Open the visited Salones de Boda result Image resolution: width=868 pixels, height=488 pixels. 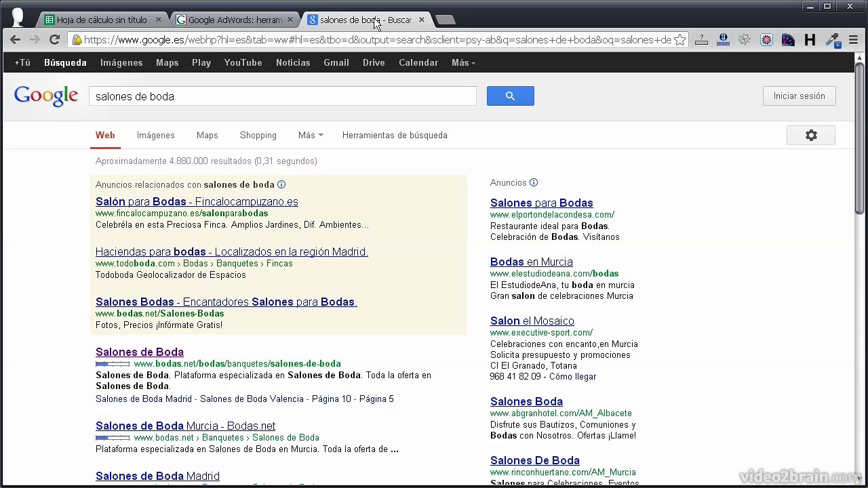click(x=140, y=352)
